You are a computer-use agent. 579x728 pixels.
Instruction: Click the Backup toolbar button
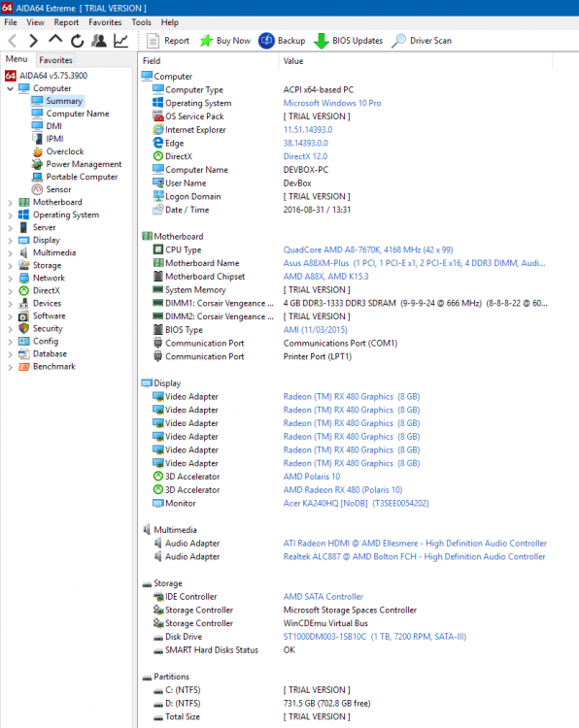coord(282,41)
